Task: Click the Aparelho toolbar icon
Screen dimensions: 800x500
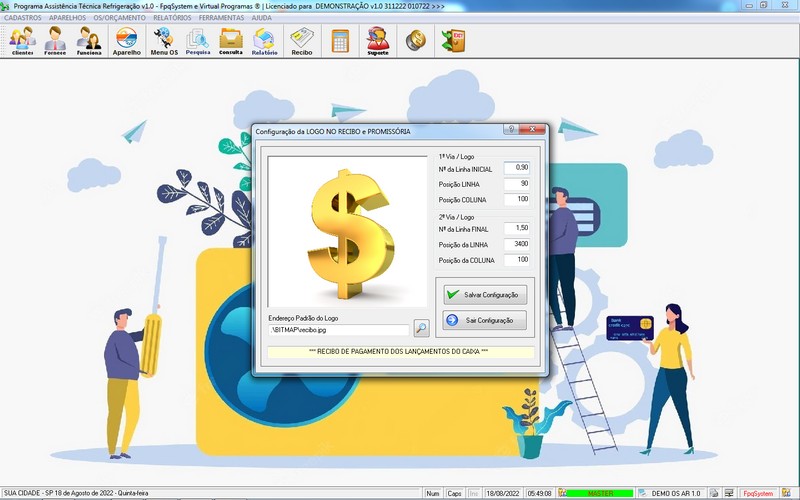Action: point(127,41)
